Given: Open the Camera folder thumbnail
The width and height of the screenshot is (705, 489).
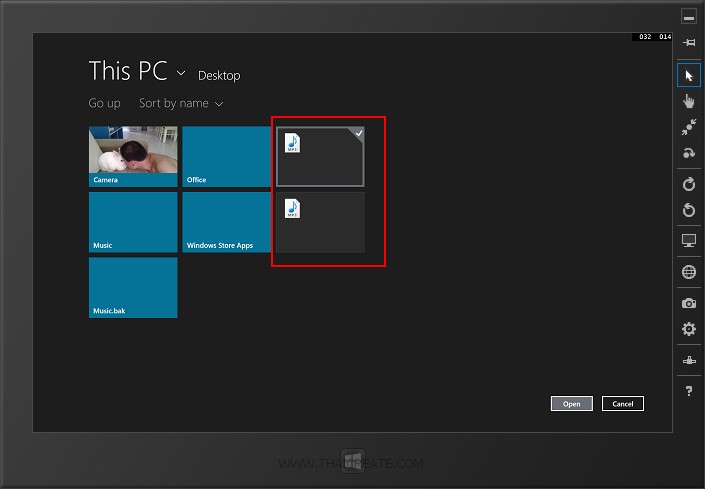Looking at the screenshot, I should [133, 156].
